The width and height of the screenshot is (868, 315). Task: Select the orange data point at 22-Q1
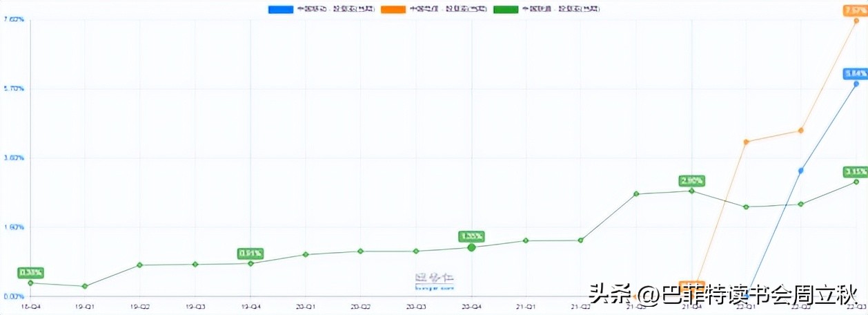(x=746, y=142)
